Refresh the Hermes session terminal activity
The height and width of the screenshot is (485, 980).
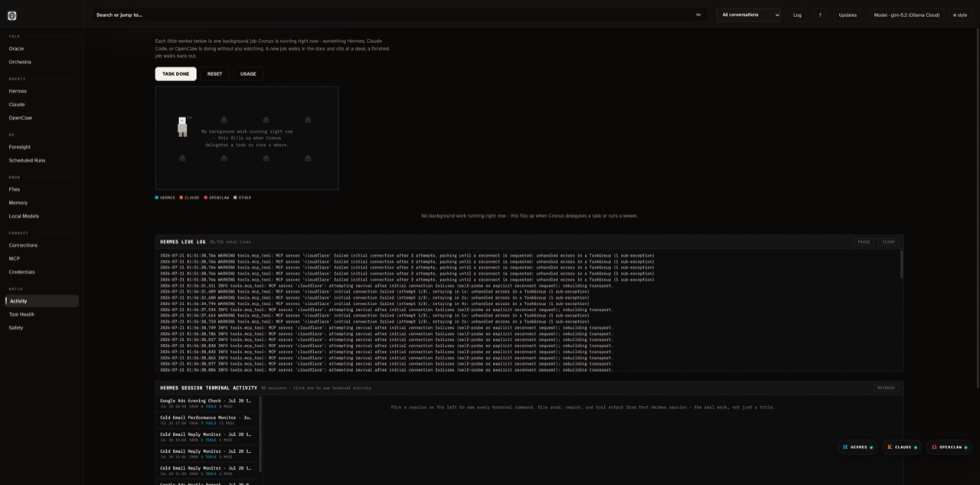point(886,388)
